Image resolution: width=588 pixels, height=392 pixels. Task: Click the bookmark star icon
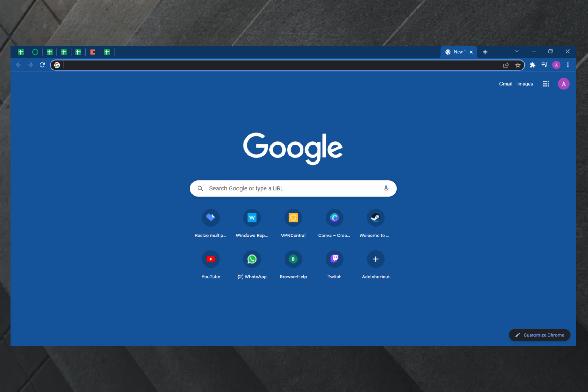click(518, 65)
